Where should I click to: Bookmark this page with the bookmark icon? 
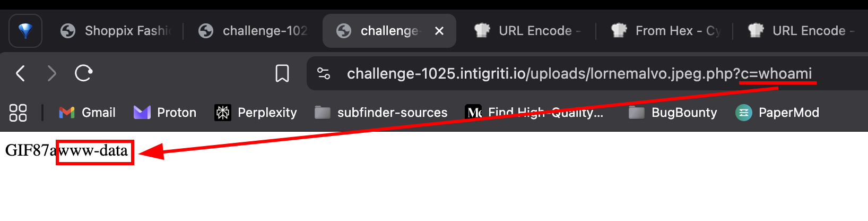click(x=282, y=73)
